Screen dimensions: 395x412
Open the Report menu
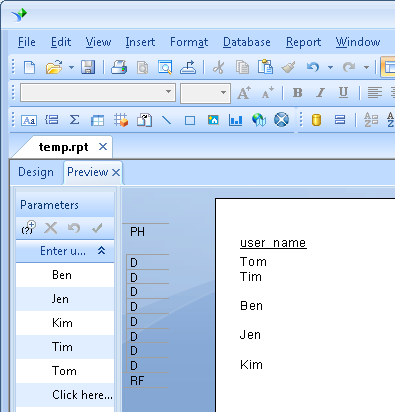tap(303, 42)
